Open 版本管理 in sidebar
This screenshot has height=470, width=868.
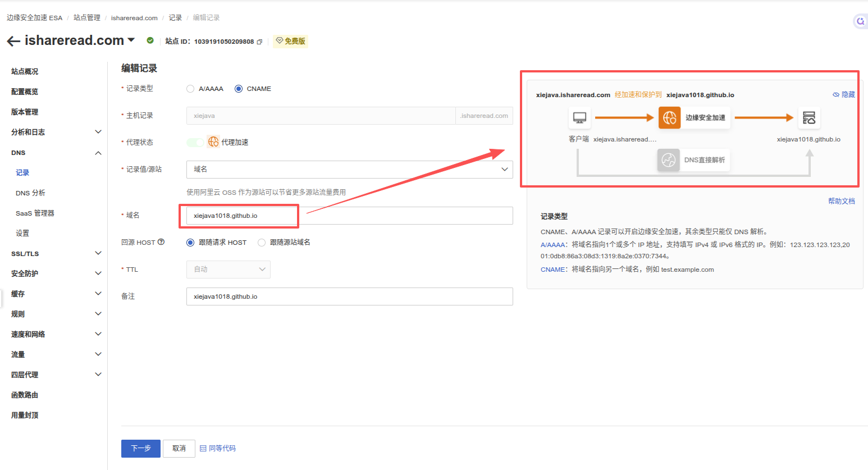(x=25, y=112)
